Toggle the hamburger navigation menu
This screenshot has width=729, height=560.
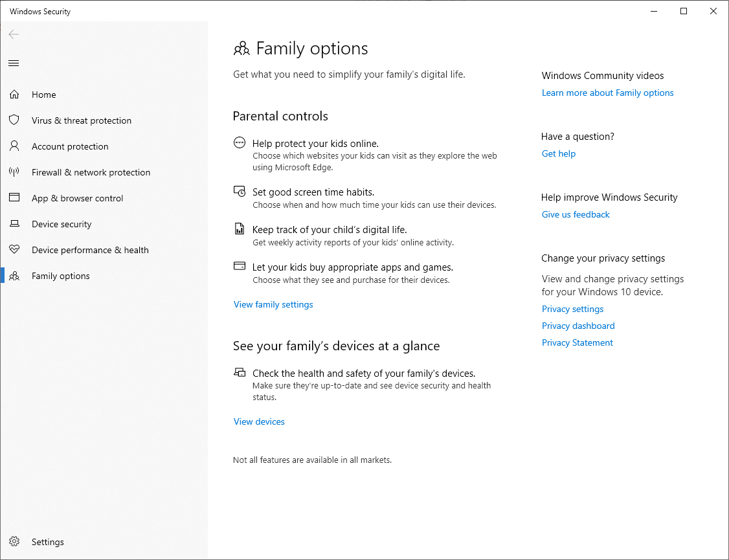[14, 63]
